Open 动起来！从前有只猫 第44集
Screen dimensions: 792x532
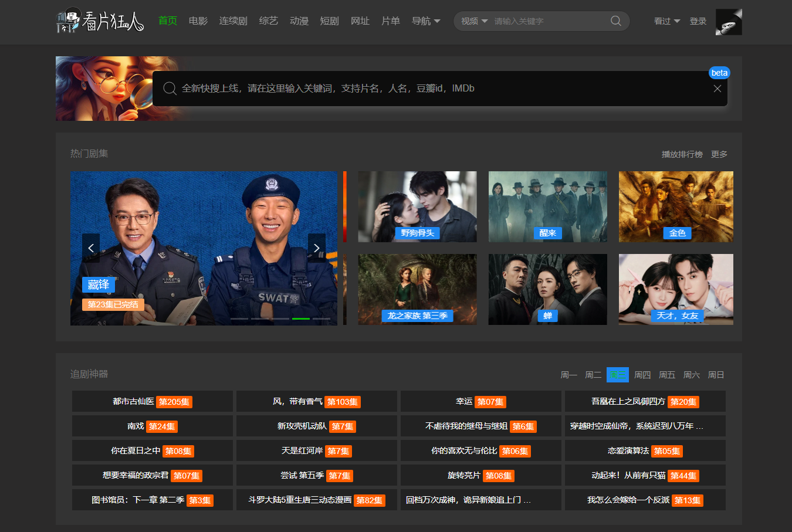pyautogui.click(x=645, y=476)
